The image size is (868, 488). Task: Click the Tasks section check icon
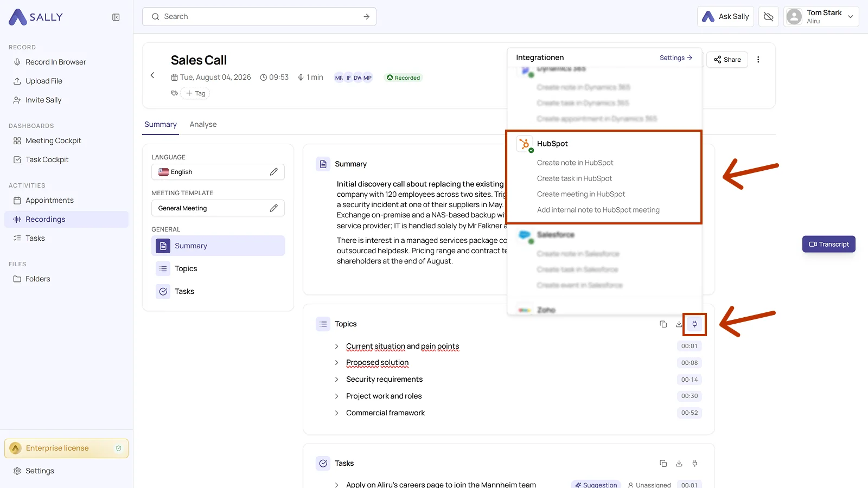point(323,464)
